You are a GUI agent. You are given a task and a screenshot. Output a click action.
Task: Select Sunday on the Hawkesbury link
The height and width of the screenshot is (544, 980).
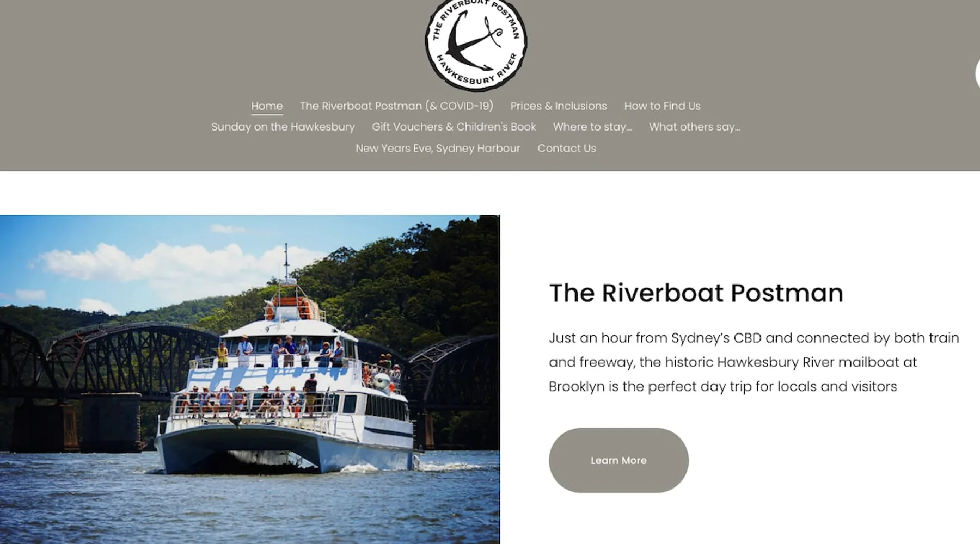283,127
